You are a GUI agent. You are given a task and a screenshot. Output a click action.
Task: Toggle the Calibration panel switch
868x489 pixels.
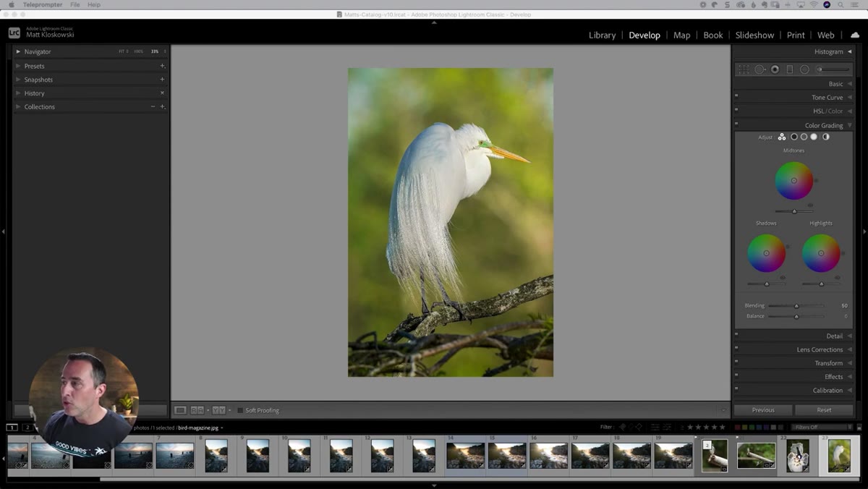point(736,388)
